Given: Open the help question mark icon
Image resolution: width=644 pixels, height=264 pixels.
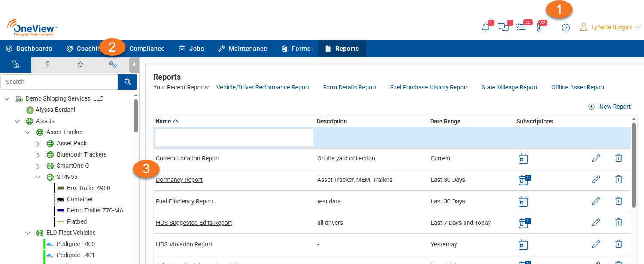Looking at the screenshot, I should point(566,28).
